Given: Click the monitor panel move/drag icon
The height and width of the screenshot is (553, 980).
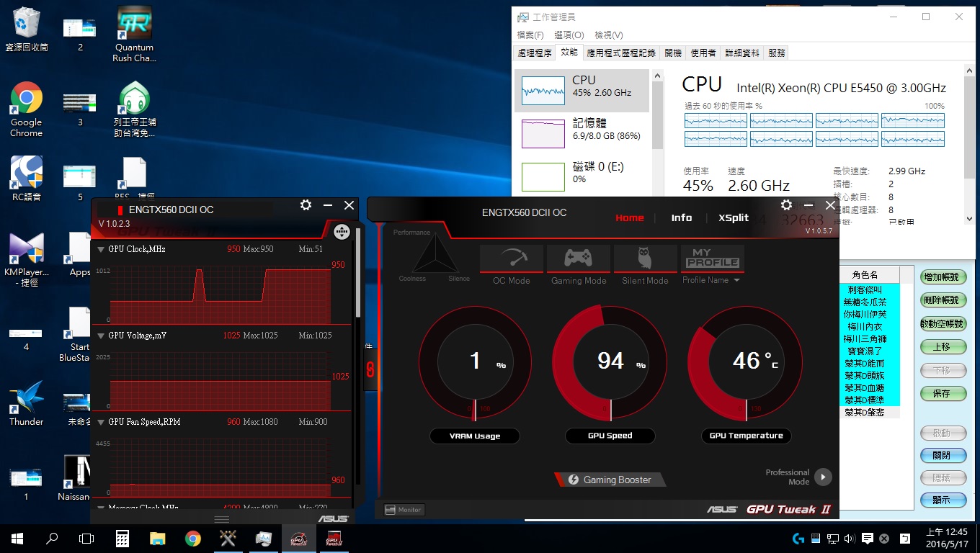Looking at the screenshot, I should pos(342,232).
